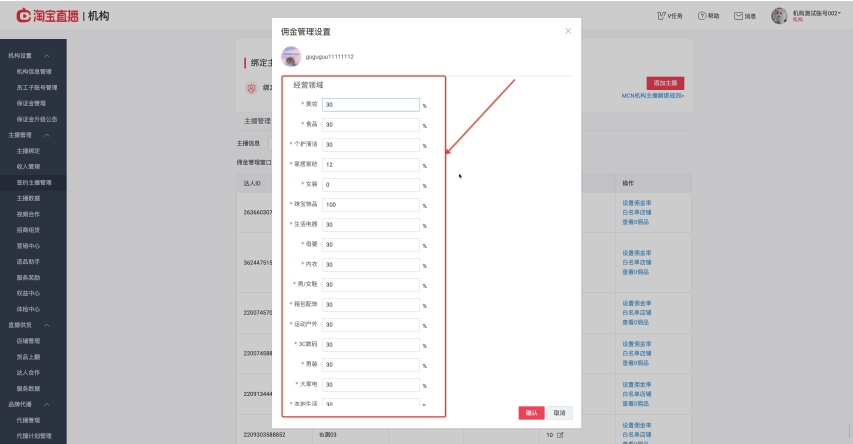Open 视频合作 in the sidebar
This screenshot has width=853, height=444.
[x=28, y=214]
